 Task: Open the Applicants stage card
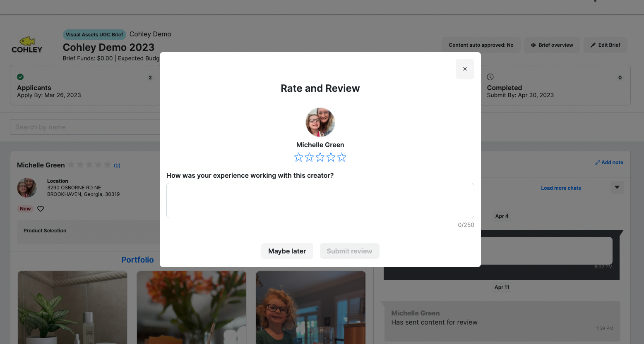tap(85, 85)
